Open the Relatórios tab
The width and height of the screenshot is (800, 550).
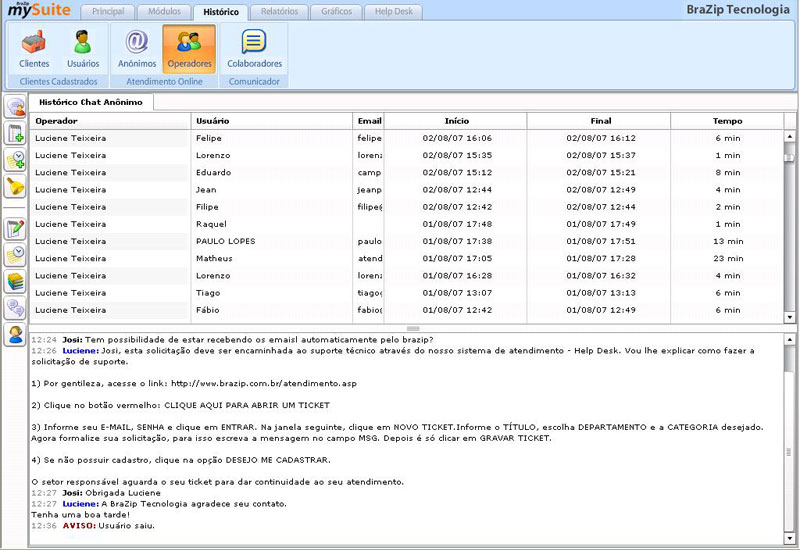pos(278,12)
